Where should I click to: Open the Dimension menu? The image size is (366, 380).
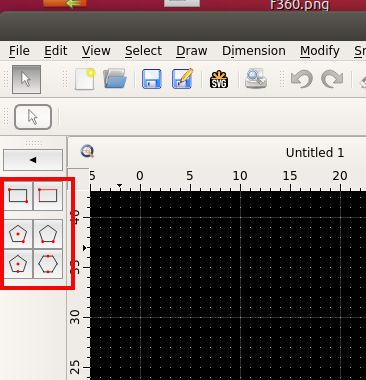click(x=254, y=51)
